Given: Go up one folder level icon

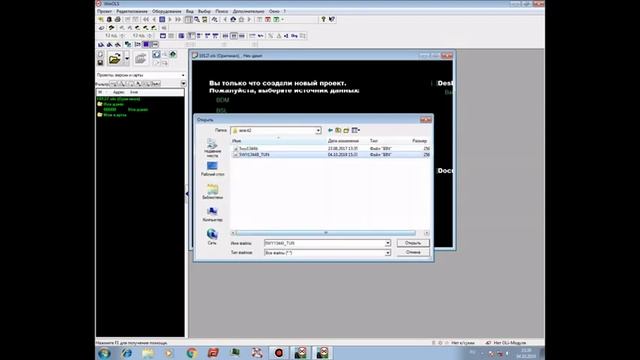Looking at the screenshot, I should [x=338, y=130].
